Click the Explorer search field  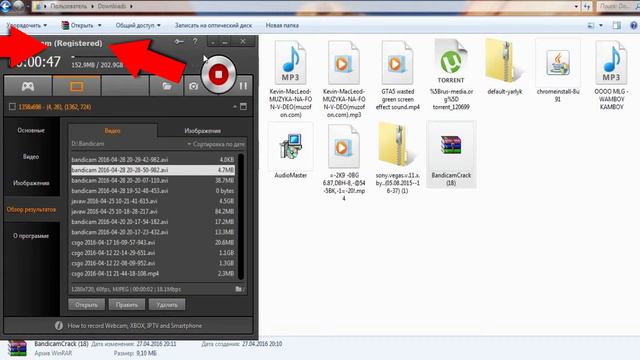point(617,7)
